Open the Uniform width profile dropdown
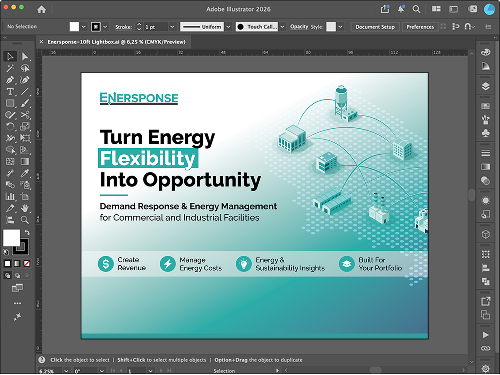Screen dimensions: 500x375 pyautogui.click(x=228, y=27)
